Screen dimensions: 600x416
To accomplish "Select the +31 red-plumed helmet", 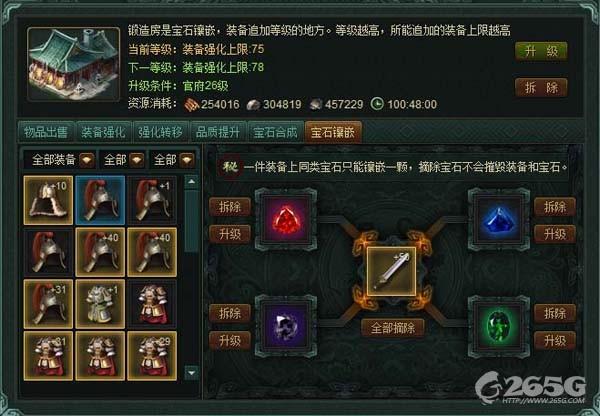I will 48,304.
